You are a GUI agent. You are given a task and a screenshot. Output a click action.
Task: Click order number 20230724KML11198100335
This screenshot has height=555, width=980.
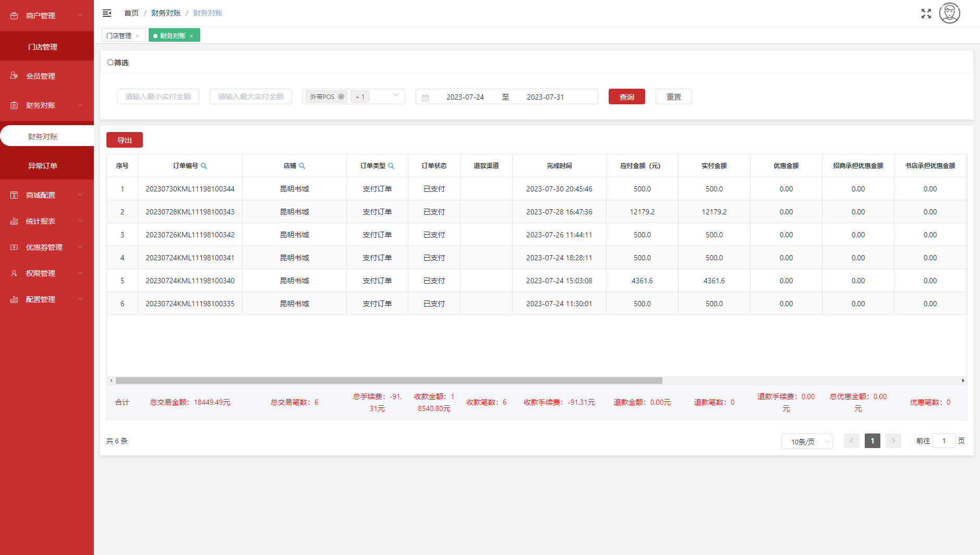point(190,304)
